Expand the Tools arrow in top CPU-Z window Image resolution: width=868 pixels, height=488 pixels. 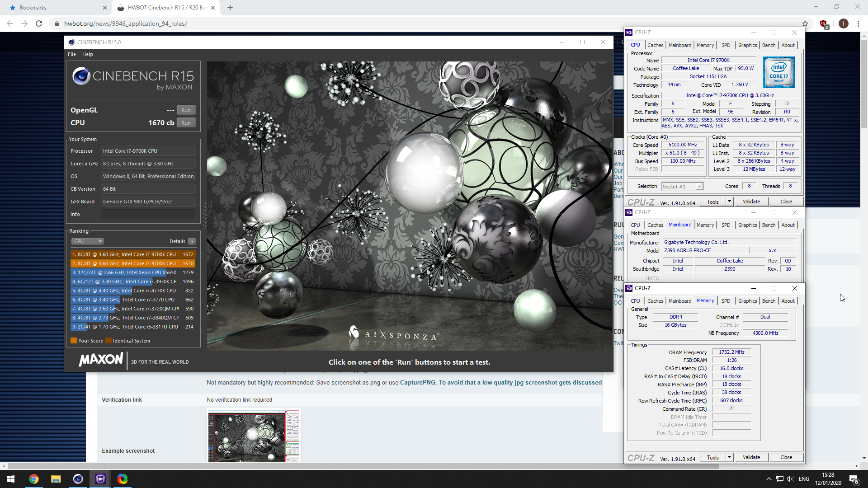(729, 202)
